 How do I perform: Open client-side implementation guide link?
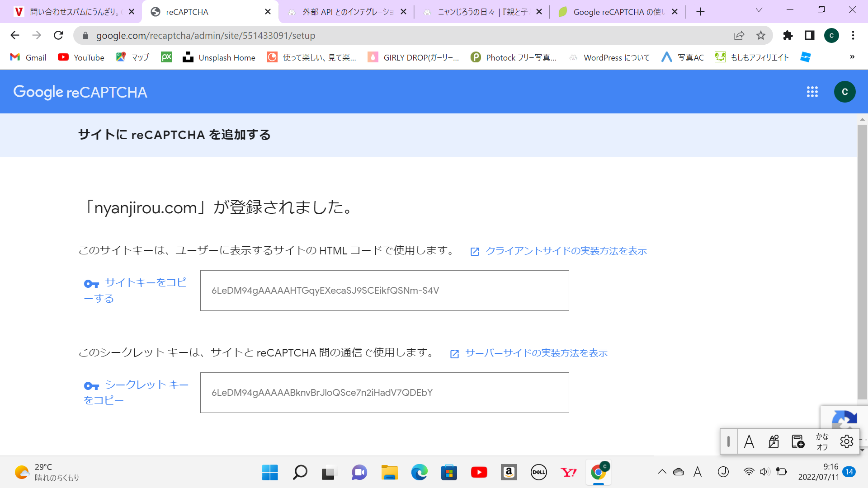(566, 251)
